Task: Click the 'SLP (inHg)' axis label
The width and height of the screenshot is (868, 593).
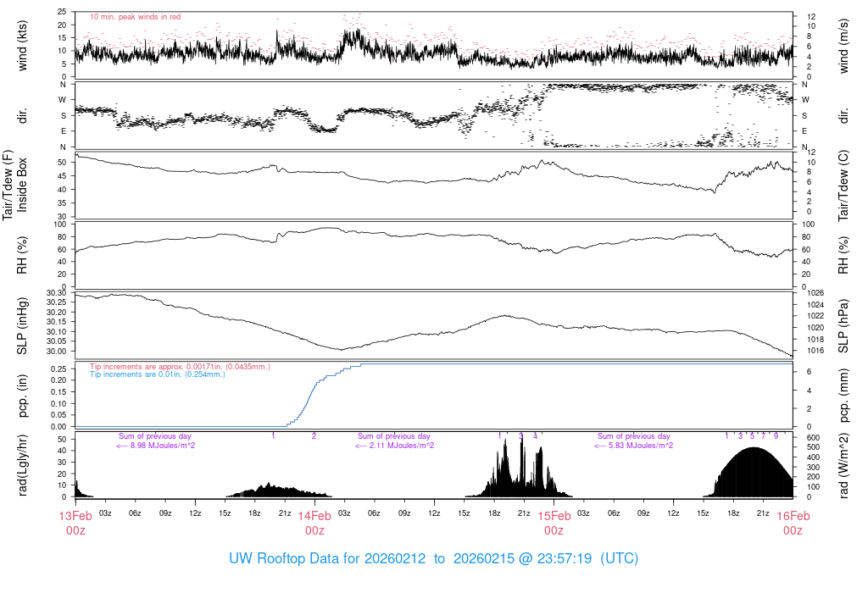Action: coord(22,326)
